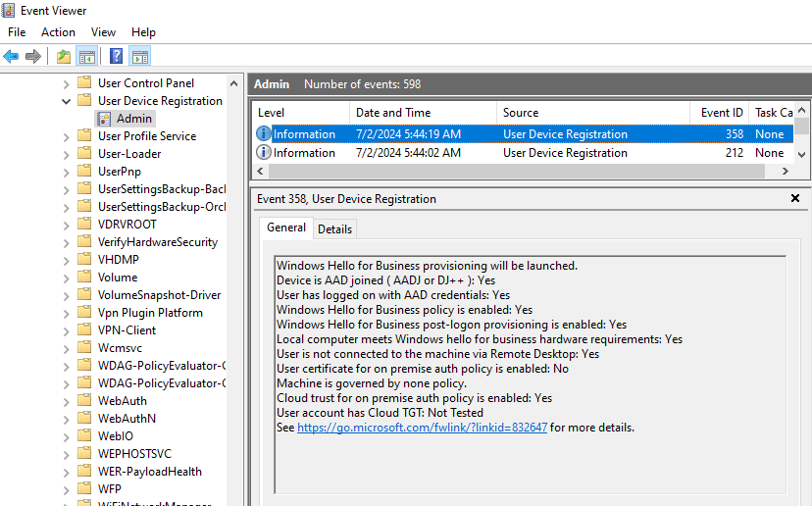The height and width of the screenshot is (506, 812).
Task: Expand the User Control Panel folder
Action: coord(67,83)
